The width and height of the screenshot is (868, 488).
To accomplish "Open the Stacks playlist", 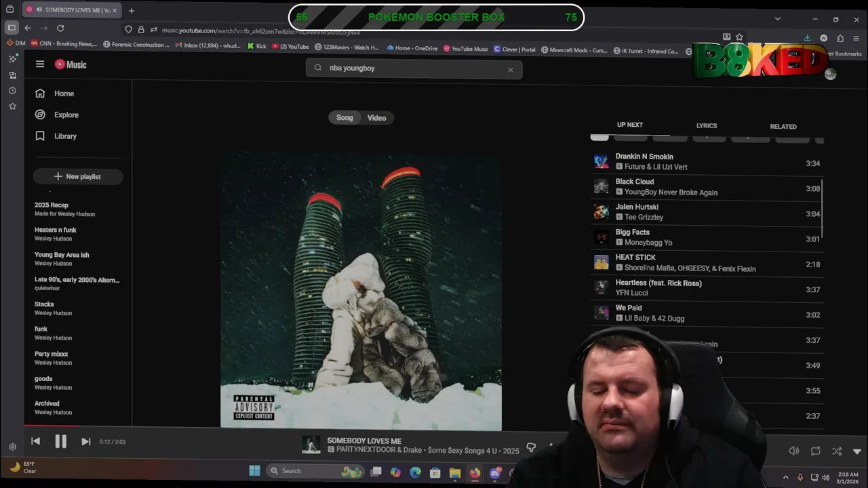I will (53, 308).
